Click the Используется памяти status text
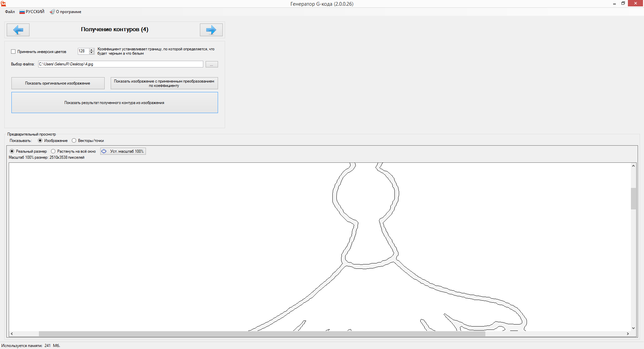 pyautogui.click(x=31, y=346)
